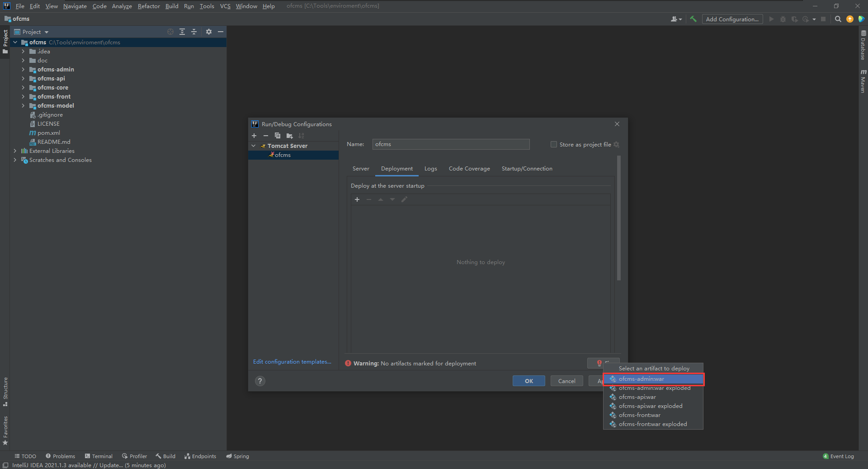The width and height of the screenshot is (868, 469).
Task: Open the Event Log
Action: point(839,456)
